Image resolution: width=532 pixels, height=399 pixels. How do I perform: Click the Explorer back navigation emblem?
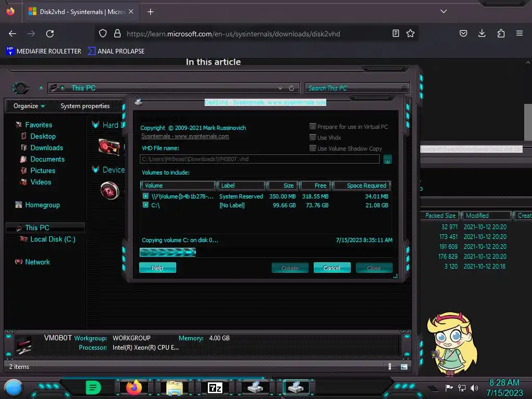click(x=21, y=88)
